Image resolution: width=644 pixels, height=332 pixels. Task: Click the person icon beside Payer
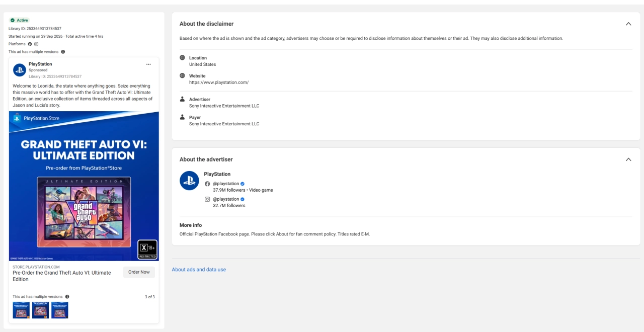pyautogui.click(x=182, y=117)
